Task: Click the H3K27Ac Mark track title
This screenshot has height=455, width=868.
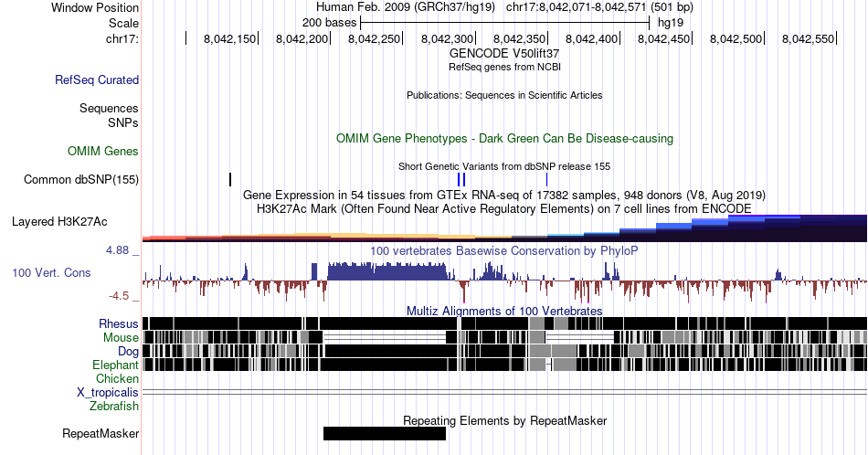Action: (x=504, y=208)
